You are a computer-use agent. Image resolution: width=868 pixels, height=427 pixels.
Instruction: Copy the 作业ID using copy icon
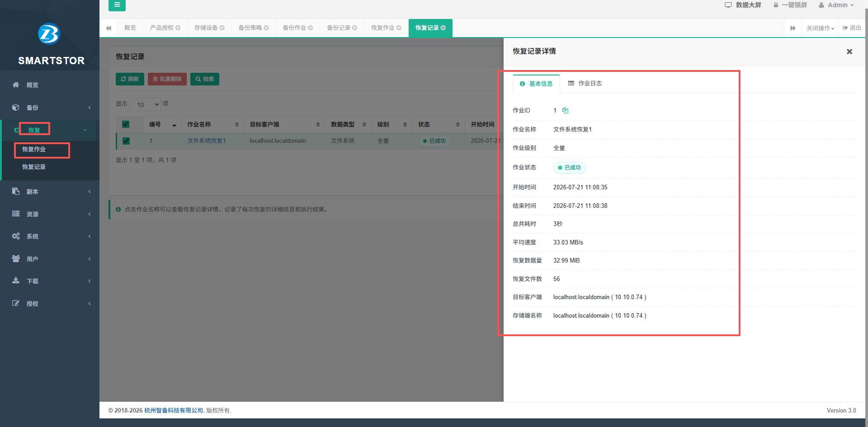click(x=565, y=110)
